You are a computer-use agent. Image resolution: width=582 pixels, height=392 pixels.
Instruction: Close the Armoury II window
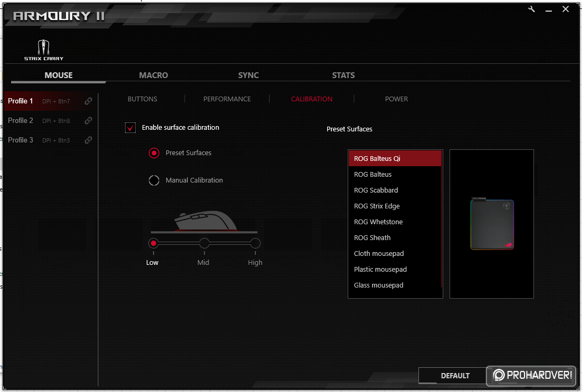pyautogui.click(x=565, y=9)
